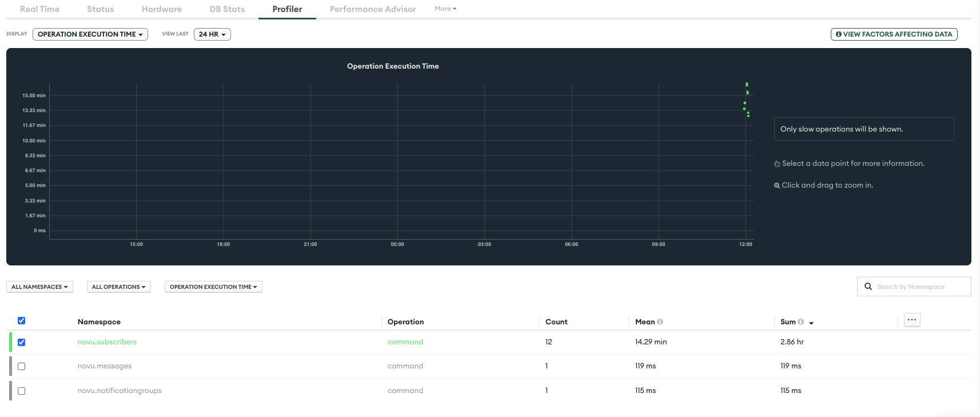This screenshot has width=980, height=417.
Task: Click the Sum column sort arrow
Action: click(811, 323)
